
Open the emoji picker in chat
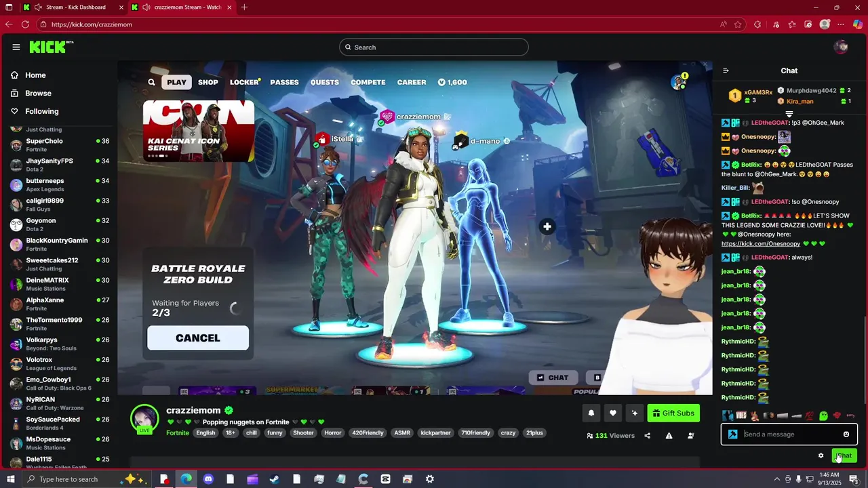pos(846,434)
